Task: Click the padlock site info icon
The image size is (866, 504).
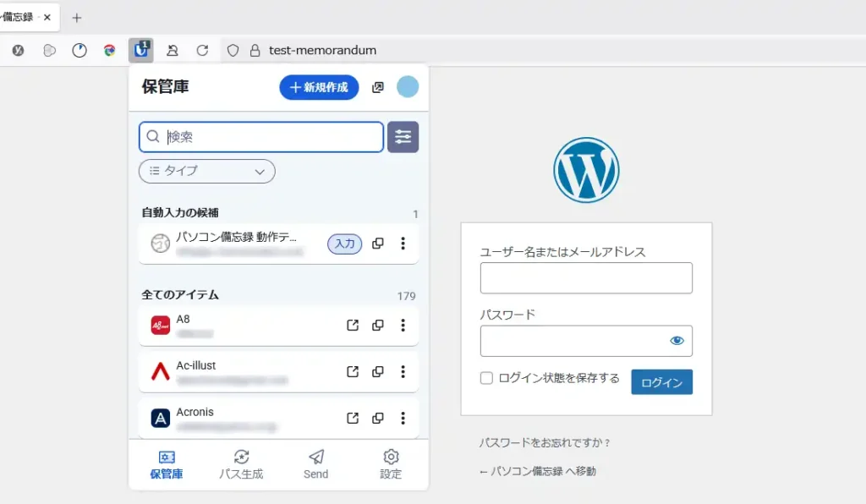Action: tap(255, 50)
